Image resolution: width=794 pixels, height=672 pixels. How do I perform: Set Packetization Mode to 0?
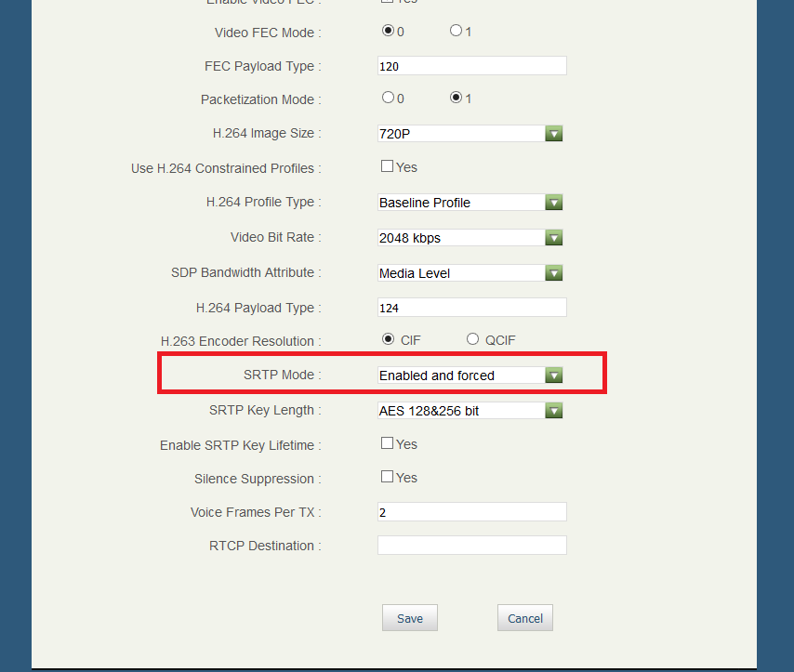(388, 98)
